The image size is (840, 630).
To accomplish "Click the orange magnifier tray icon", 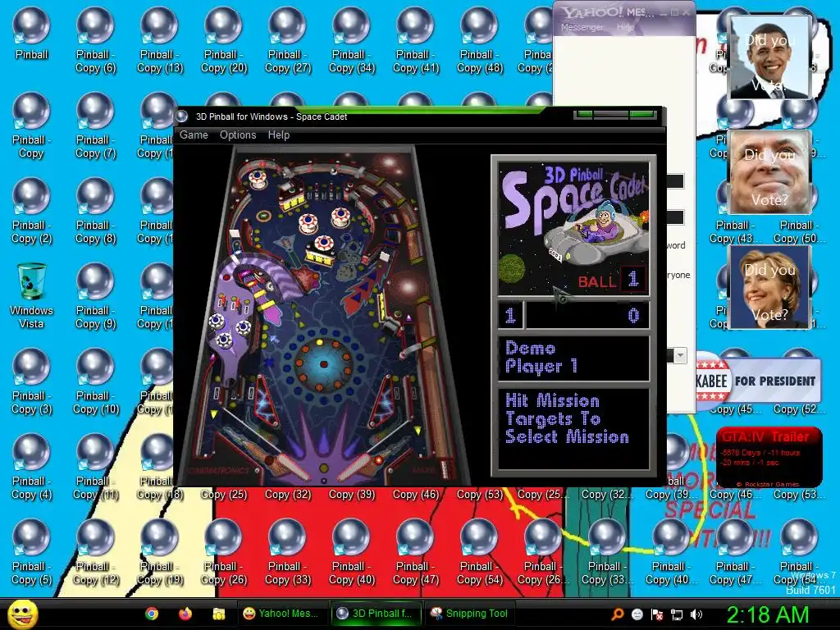I will tap(617, 614).
